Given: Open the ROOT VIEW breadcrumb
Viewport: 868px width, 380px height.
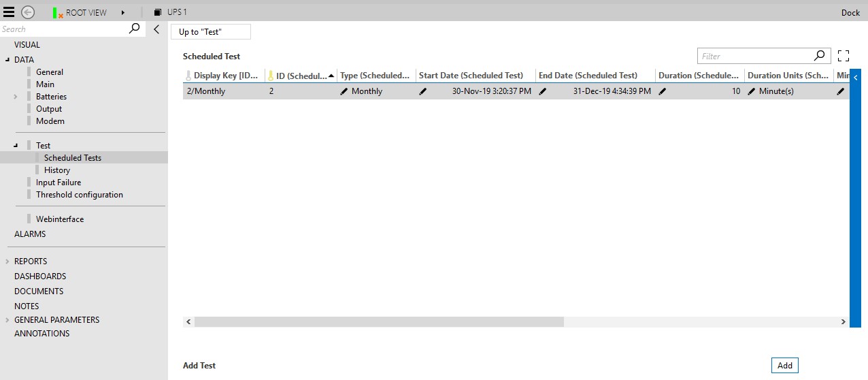Looking at the screenshot, I should coord(86,13).
